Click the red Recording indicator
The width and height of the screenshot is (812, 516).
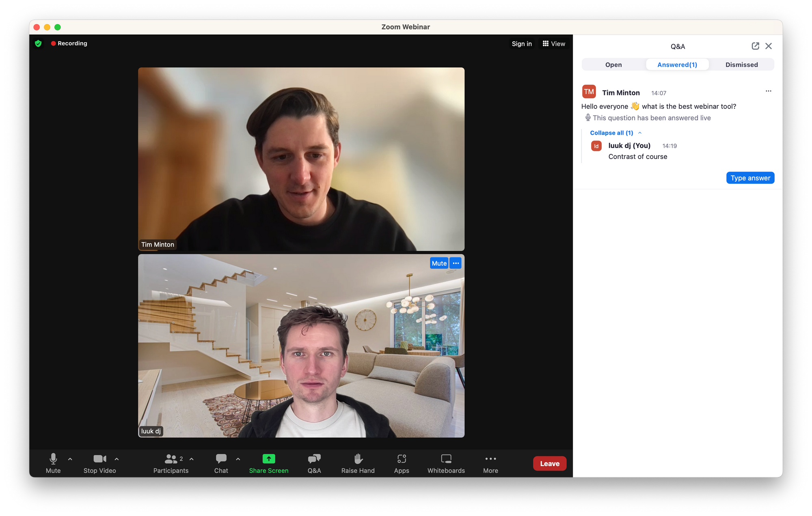pos(69,43)
